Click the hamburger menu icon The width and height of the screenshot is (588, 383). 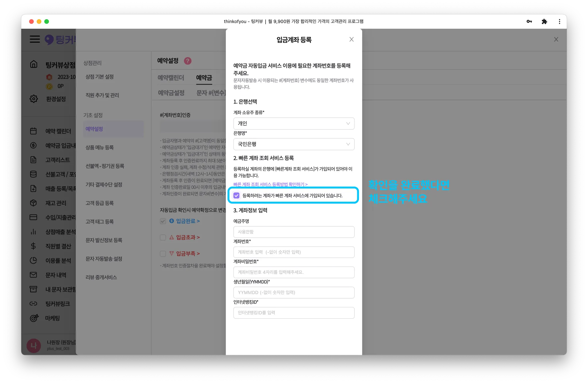coord(35,39)
